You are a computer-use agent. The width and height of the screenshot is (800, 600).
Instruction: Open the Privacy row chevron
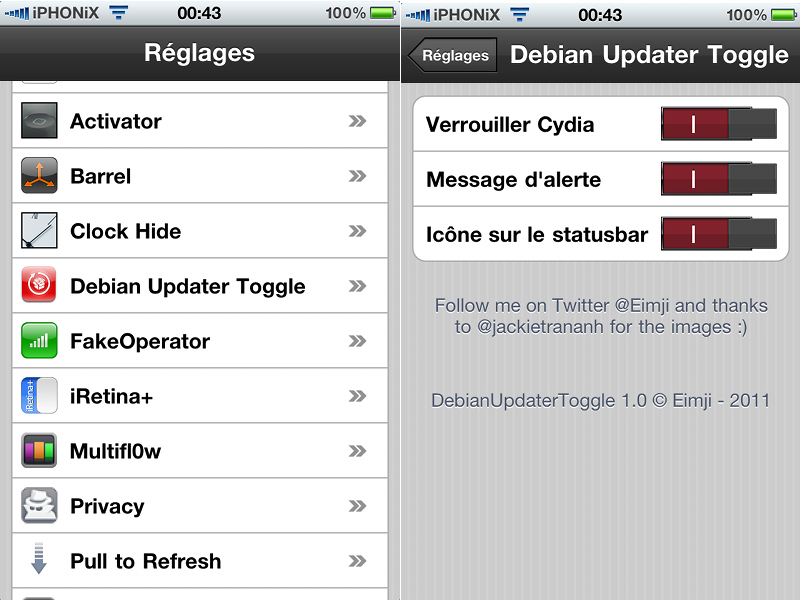coord(357,506)
